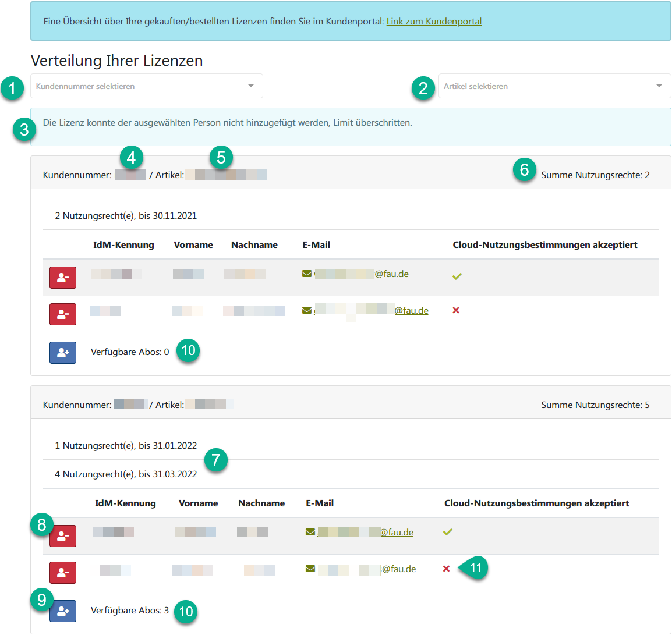Remove second user in the 5 Nutzungsrechte group
672x635 pixels.
pos(63,573)
